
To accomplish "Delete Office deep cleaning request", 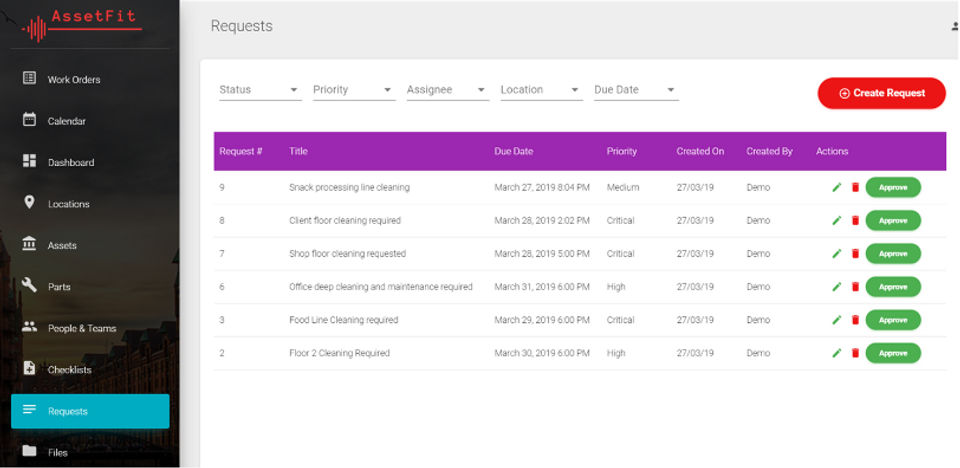I will point(855,287).
